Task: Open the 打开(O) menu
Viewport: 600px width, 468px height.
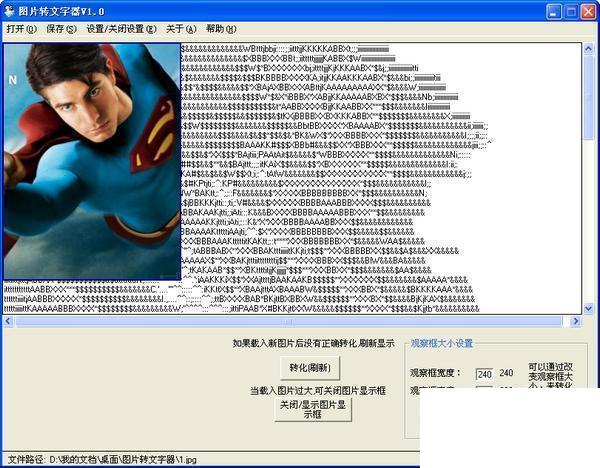Action: coord(21,29)
